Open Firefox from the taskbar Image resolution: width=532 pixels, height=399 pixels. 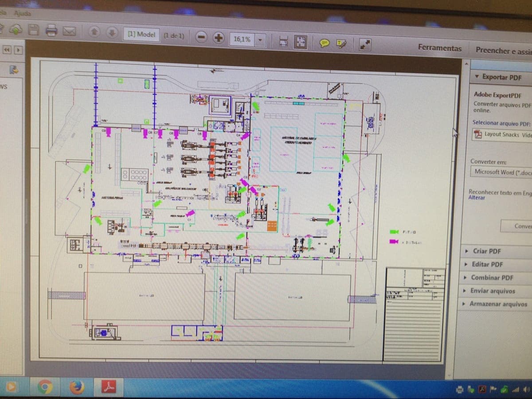tap(76, 387)
